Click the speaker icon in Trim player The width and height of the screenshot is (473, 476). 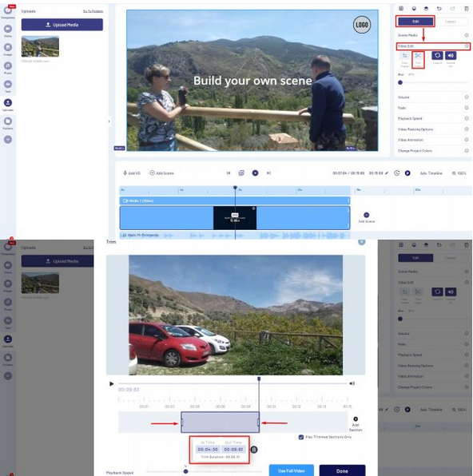tap(352, 383)
